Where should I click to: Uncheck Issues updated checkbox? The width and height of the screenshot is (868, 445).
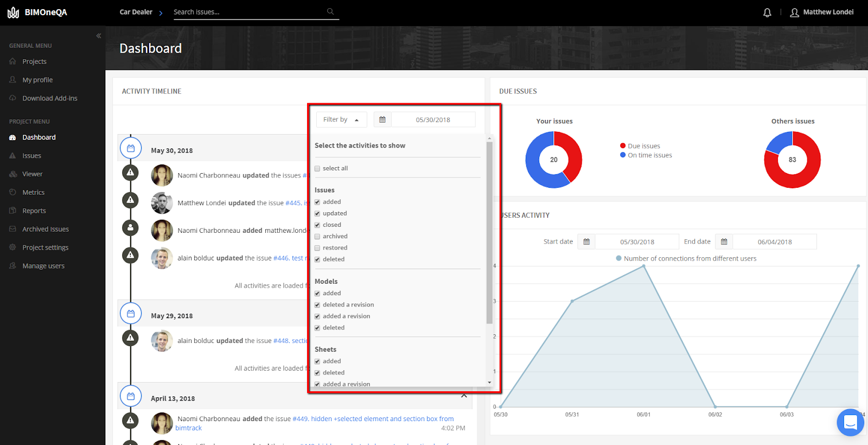[317, 214]
